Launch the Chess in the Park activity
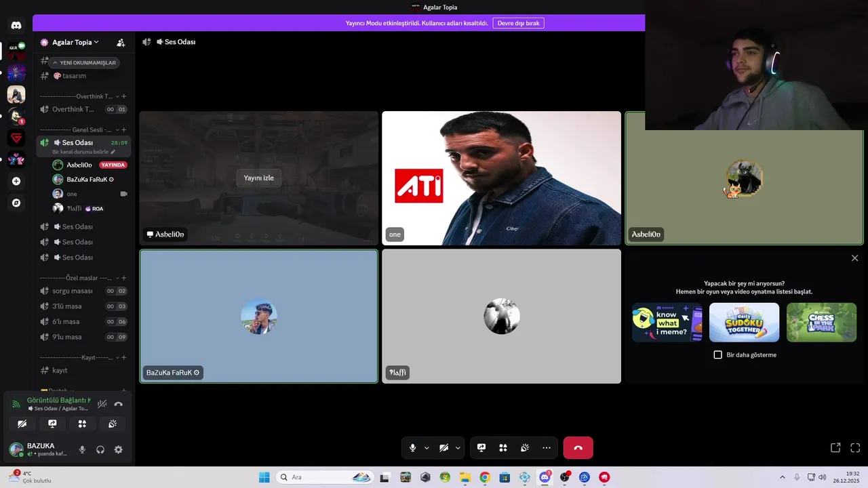Screen dimensions: 868x488 [821, 323]
